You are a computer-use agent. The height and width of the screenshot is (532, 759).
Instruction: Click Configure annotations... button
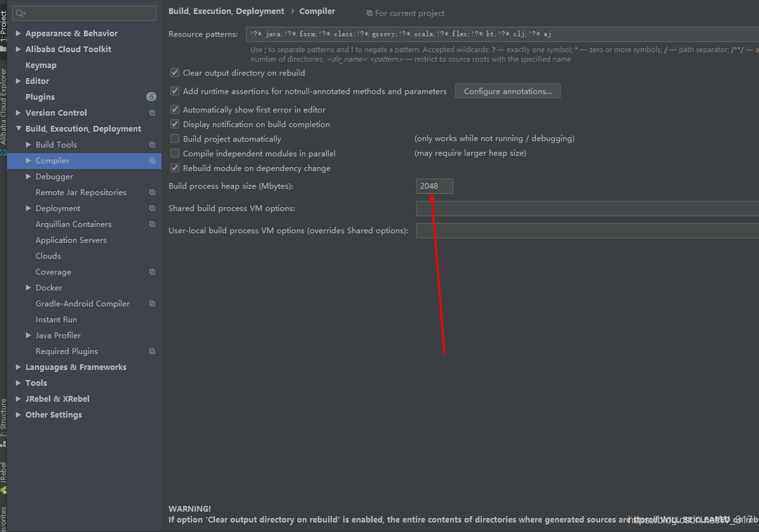507,91
